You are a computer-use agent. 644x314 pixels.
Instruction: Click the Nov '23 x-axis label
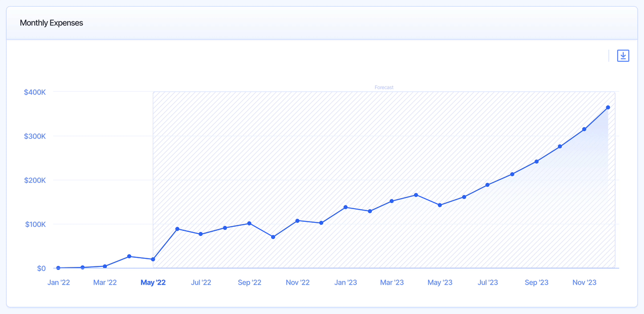tap(584, 283)
